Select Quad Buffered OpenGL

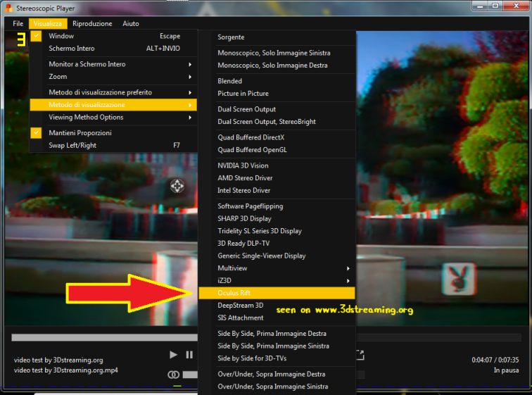pyautogui.click(x=277, y=150)
